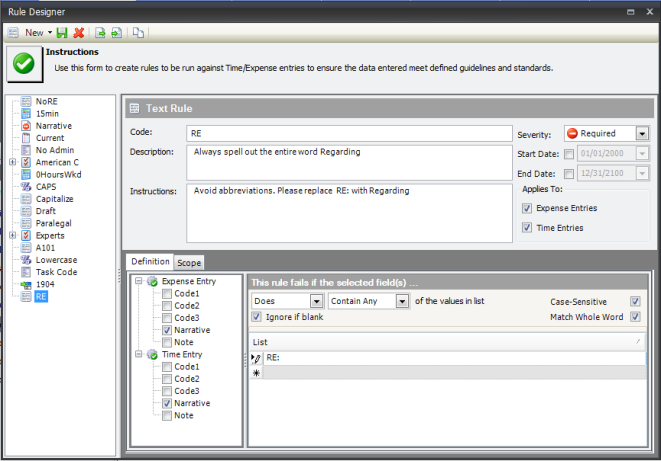This screenshot has width=661, height=461.
Task: Toggle the Ignore if blank checkbox
Action: (257, 317)
